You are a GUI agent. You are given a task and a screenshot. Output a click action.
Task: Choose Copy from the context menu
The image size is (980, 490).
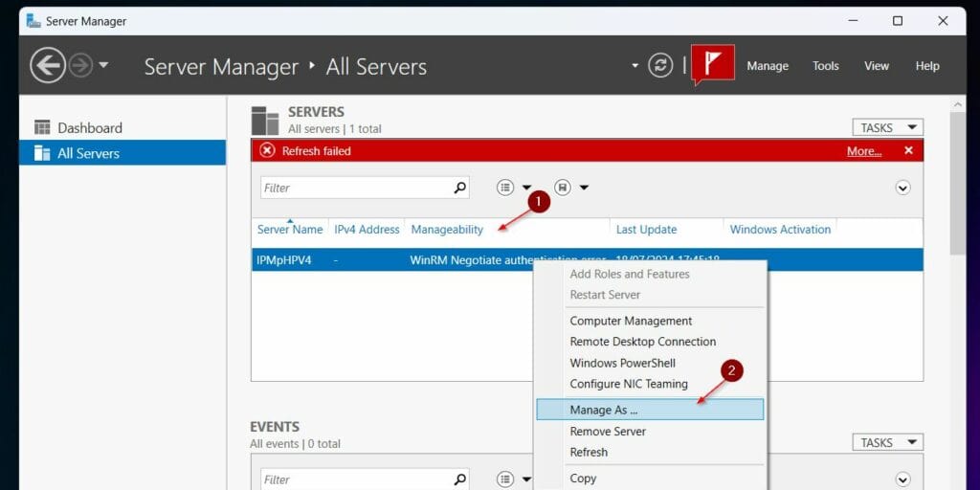coord(583,479)
